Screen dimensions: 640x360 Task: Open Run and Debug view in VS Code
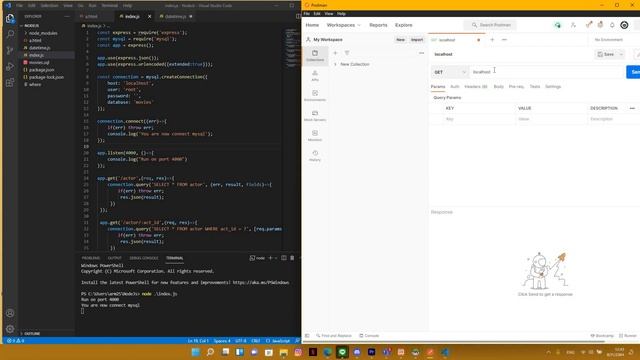pos(10,67)
